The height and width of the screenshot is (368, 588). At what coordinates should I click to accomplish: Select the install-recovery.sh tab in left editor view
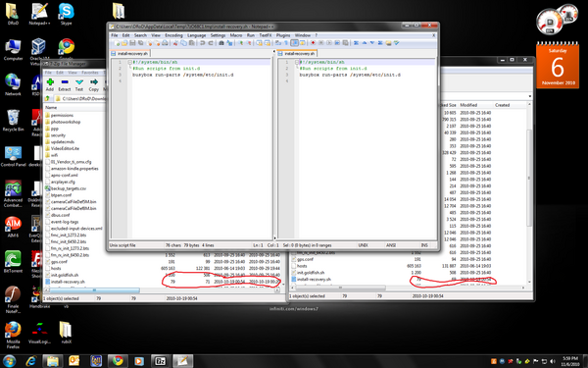coord(129,54)
